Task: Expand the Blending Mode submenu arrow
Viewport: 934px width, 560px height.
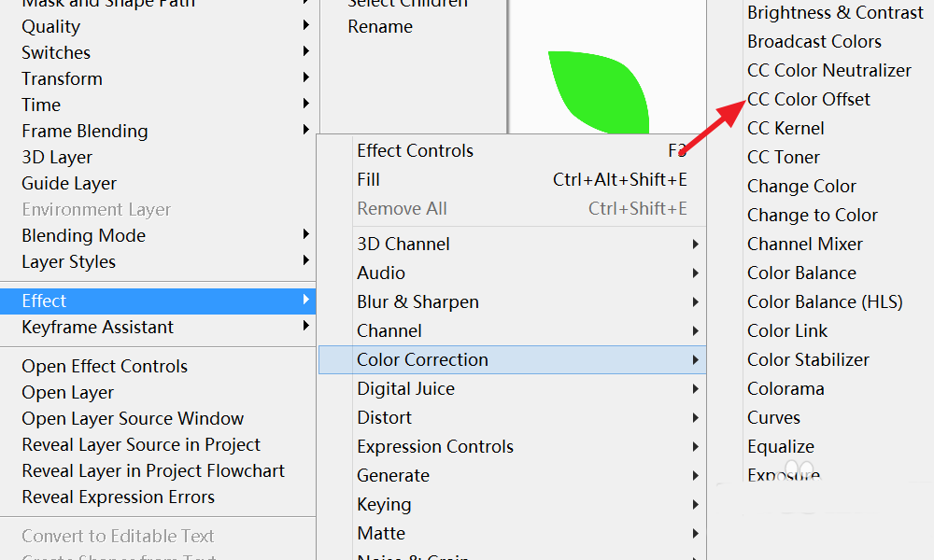Action: (x=306, y=235)
